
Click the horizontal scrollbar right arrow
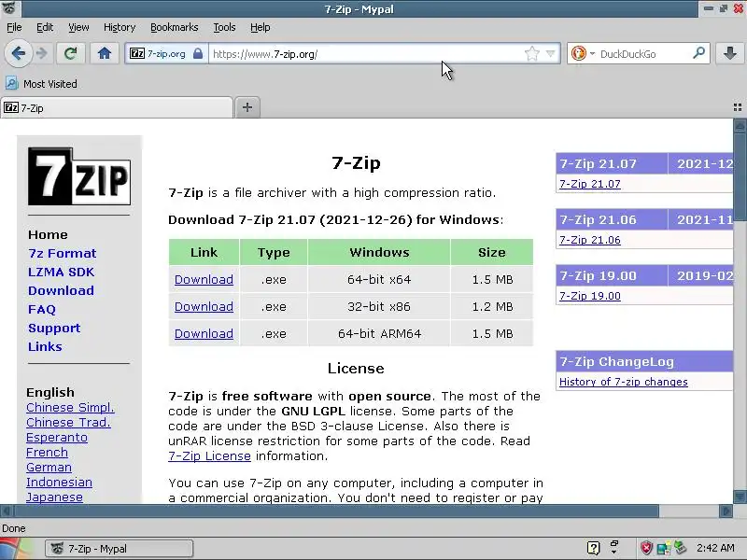tap(726, 511)
